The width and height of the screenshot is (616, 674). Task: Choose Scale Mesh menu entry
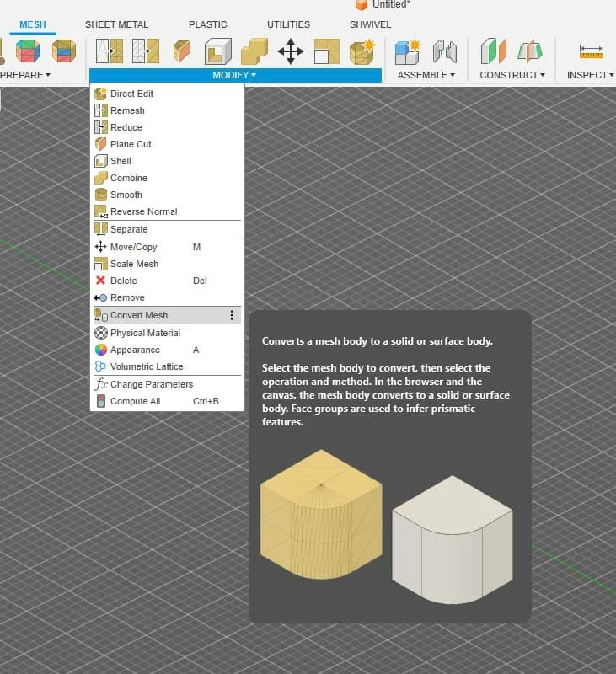pyautogui.click(x=167, y=264)
